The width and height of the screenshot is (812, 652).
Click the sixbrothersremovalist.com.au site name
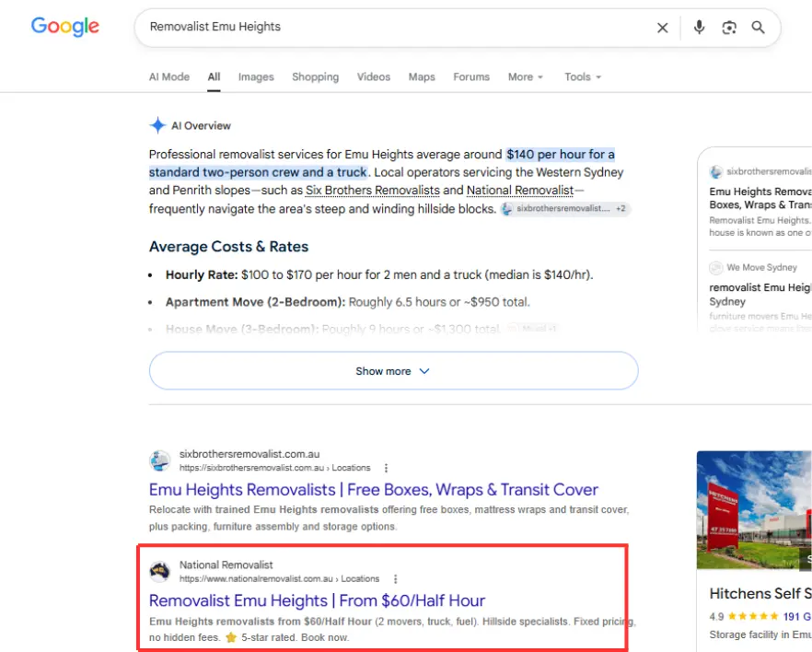coord(249,454)
